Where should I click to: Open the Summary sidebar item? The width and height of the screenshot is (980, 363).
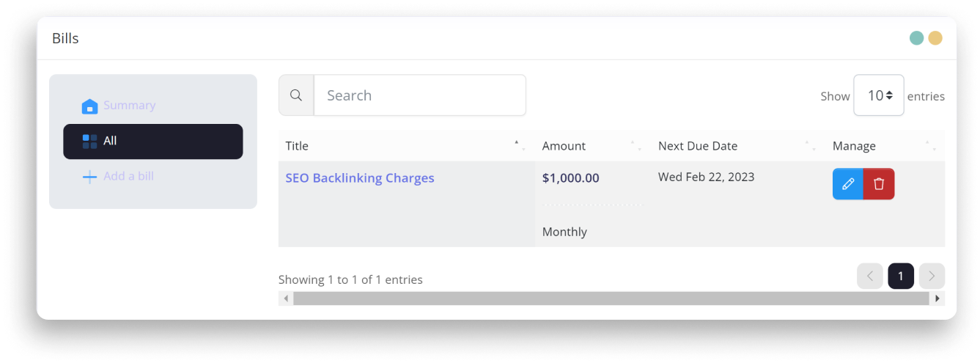(x=129, y=106)
